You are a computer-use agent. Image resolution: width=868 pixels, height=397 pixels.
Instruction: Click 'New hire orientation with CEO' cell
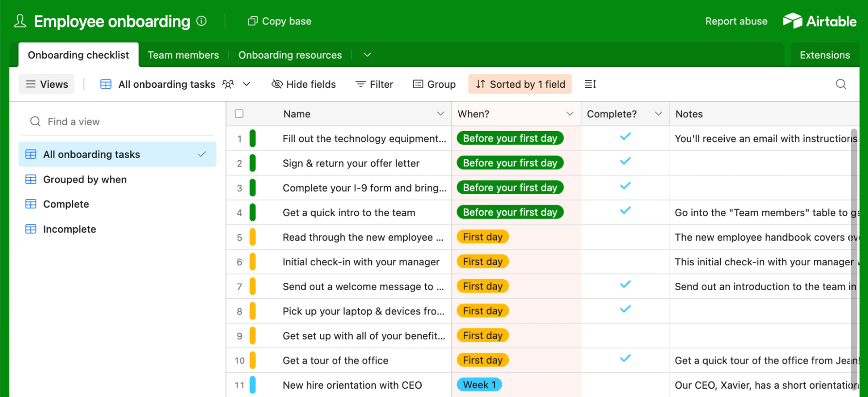coord(352,385)
